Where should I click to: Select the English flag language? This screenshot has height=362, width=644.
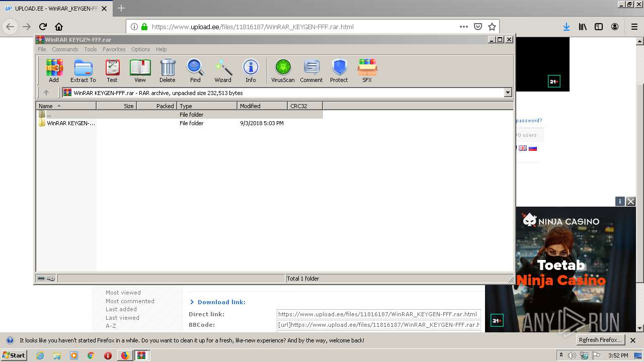click(x=523, y=148)
